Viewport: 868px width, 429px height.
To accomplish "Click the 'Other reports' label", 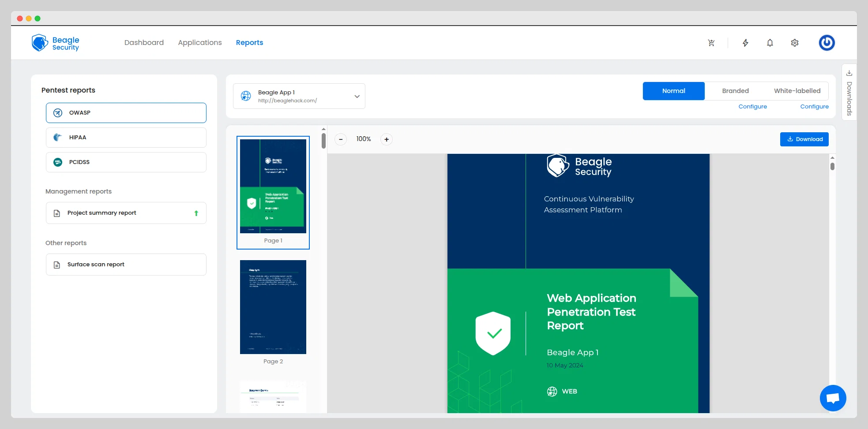I will click(x=66, y=243).
